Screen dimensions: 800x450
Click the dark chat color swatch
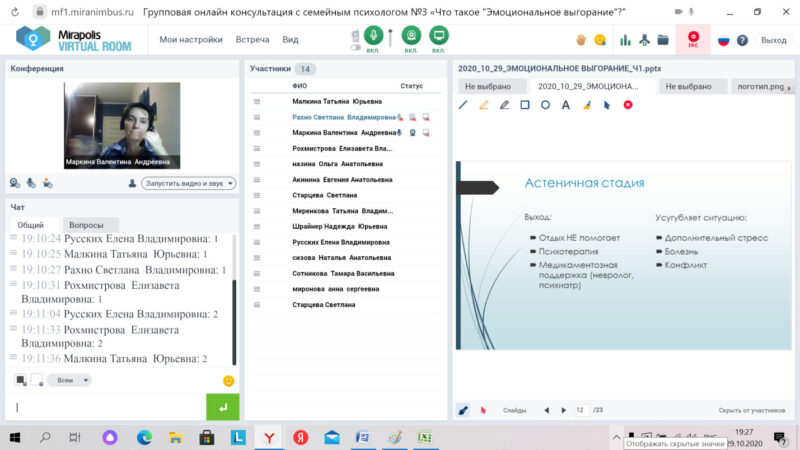pos(20,380)
